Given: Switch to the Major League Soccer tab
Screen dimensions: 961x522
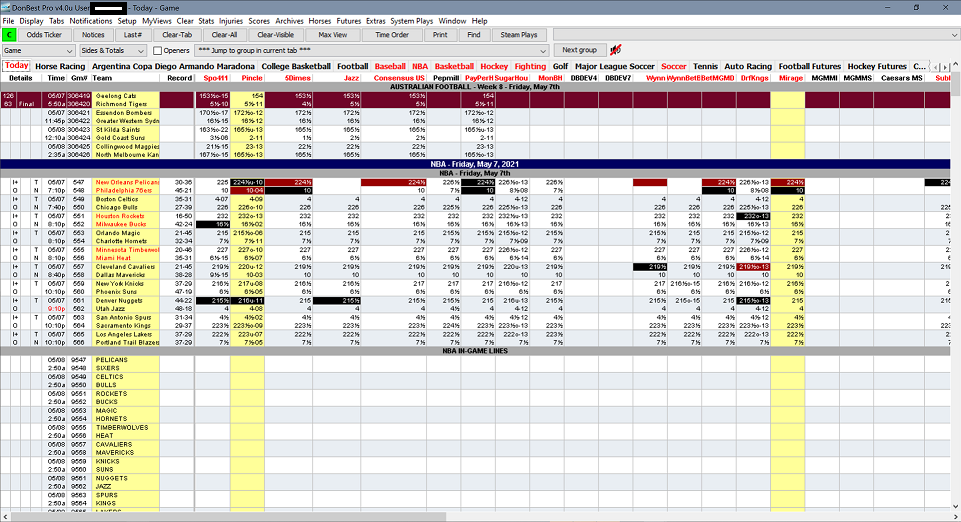Looking at the screenshot, I should (x=615, y=66).
